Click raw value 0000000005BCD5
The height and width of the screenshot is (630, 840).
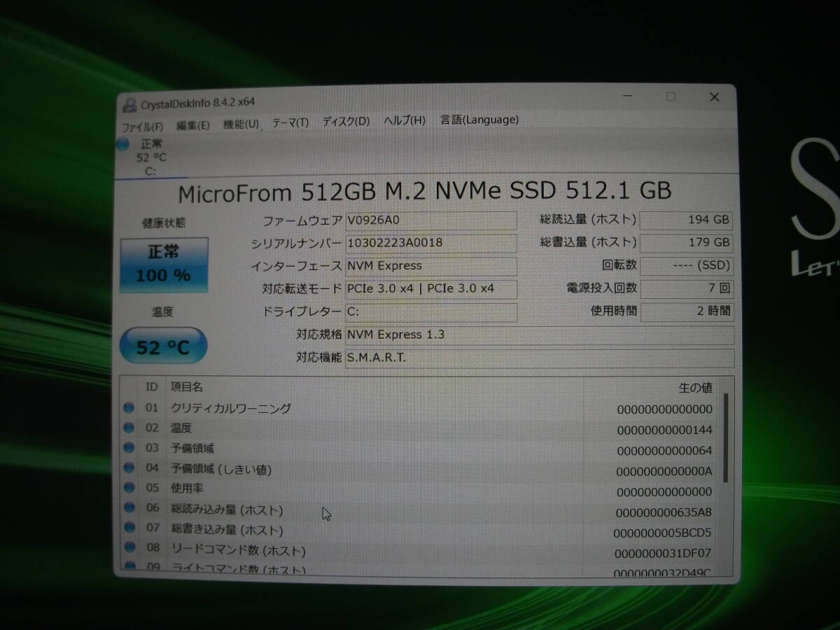coord(662,533)
